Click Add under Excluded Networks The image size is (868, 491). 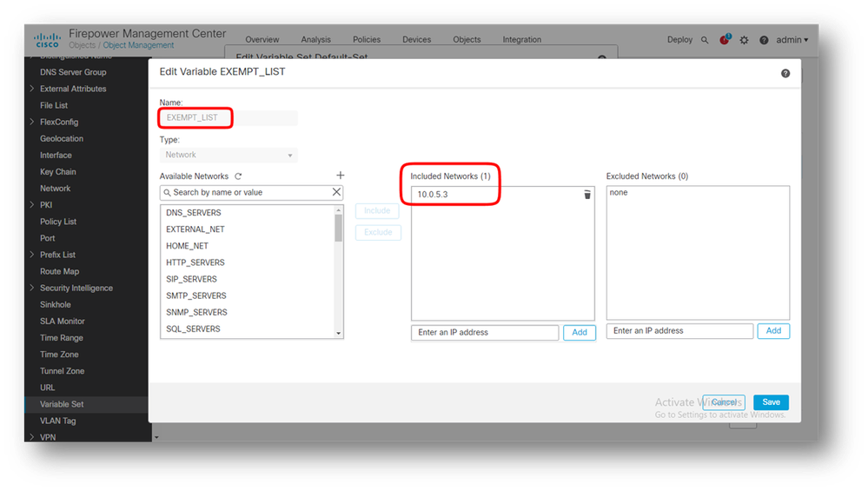tap(773, 331)
